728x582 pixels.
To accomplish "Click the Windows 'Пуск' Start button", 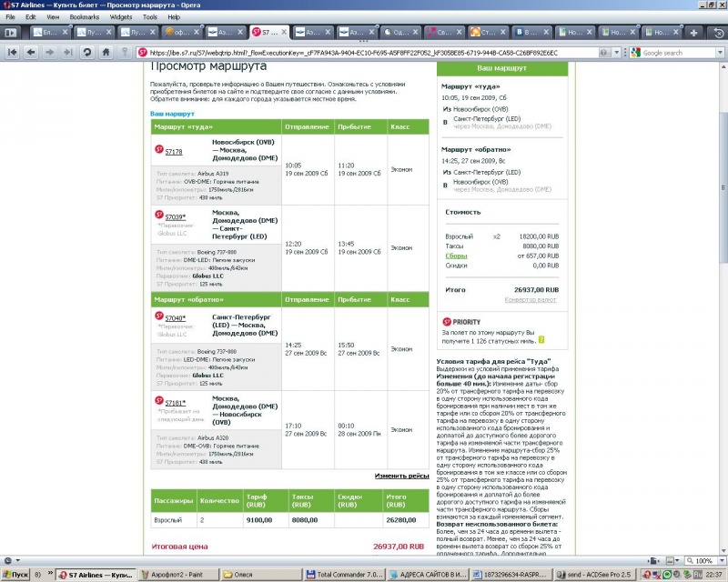I will click(15, 574).
